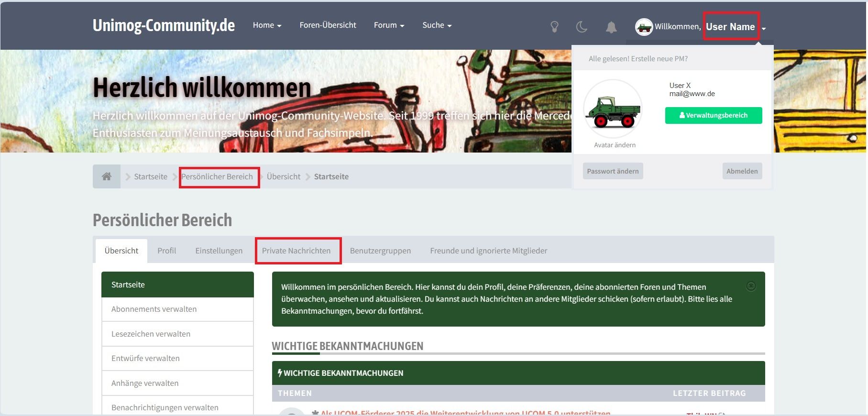Expand the Suche dropdown
The height and width of the screenshot is (416, 868).
click(x=437, y=25)
